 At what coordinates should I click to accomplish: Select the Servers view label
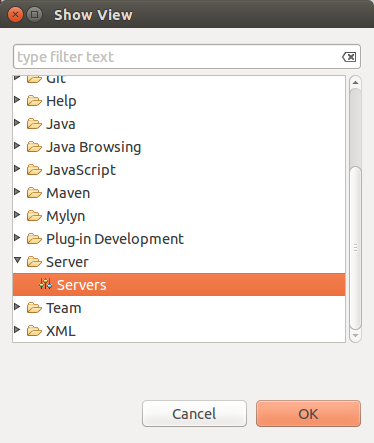[x=82, y=285]
